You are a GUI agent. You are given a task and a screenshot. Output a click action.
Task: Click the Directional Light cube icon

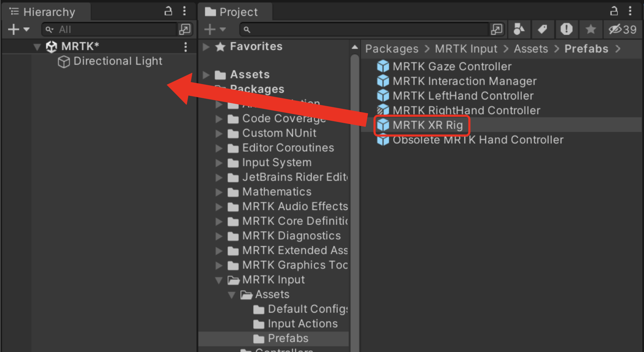(x=64, y=62)
